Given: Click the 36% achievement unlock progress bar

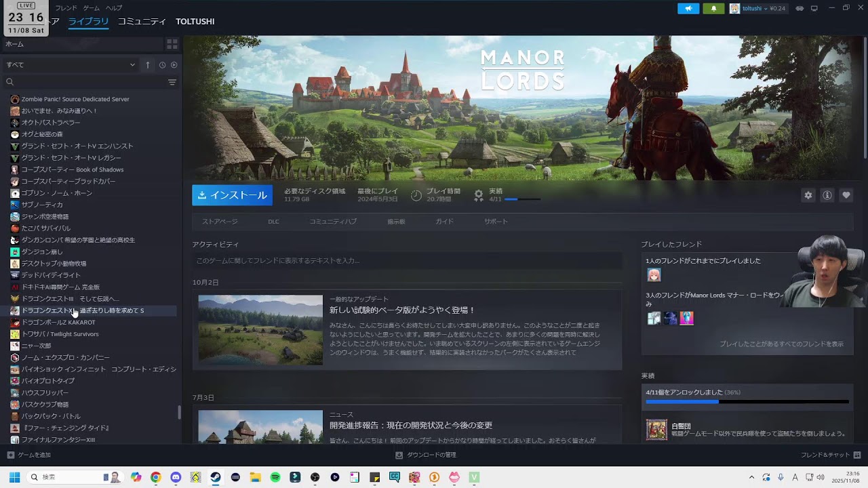Looking at the screenshot, I should 747,402.
